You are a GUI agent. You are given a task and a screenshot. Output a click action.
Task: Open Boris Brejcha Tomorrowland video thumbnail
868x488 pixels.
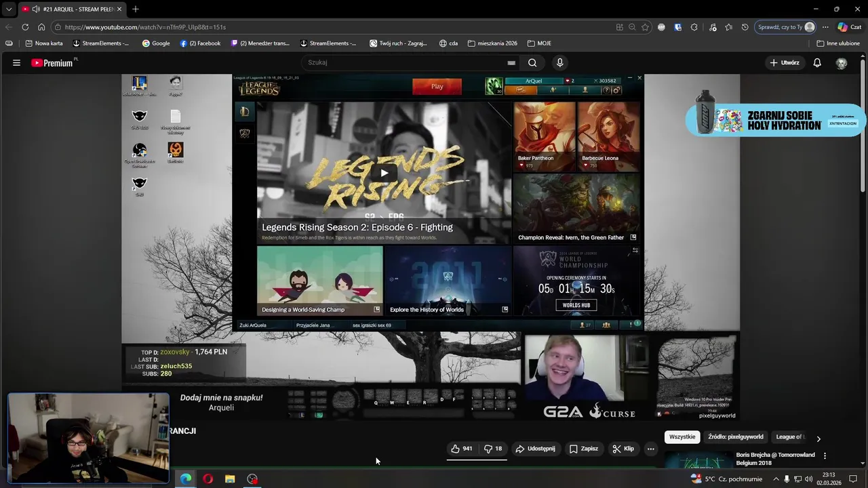698,460
